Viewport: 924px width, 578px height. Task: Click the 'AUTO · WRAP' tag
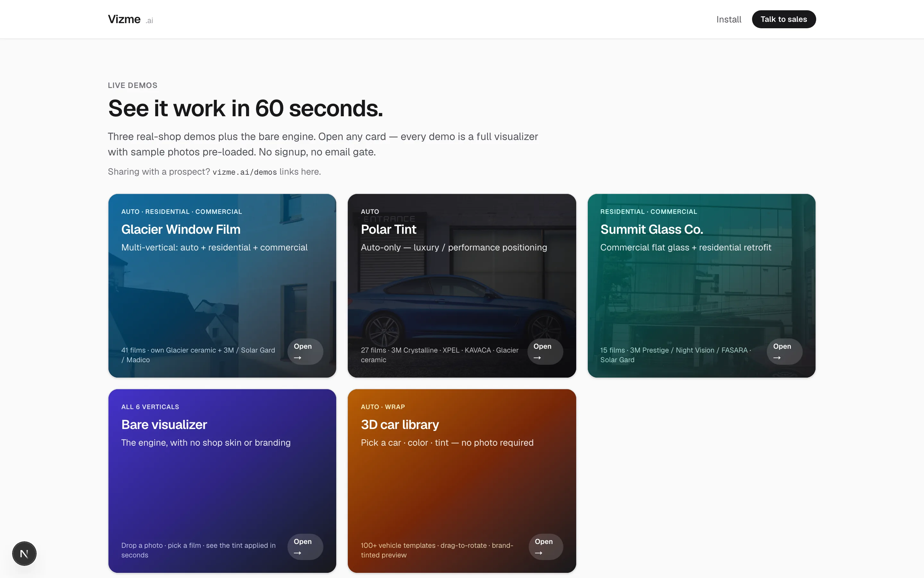[x=382, y=407]
